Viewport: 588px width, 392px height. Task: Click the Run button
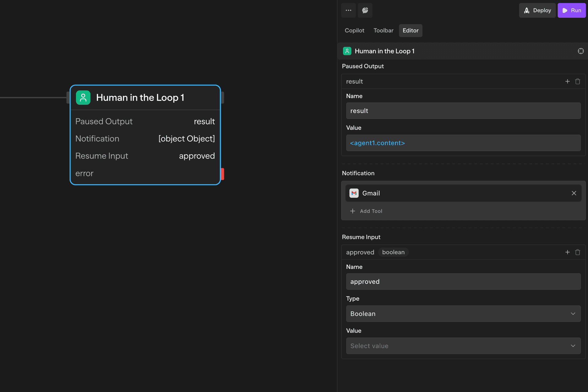tap(571, 10)
